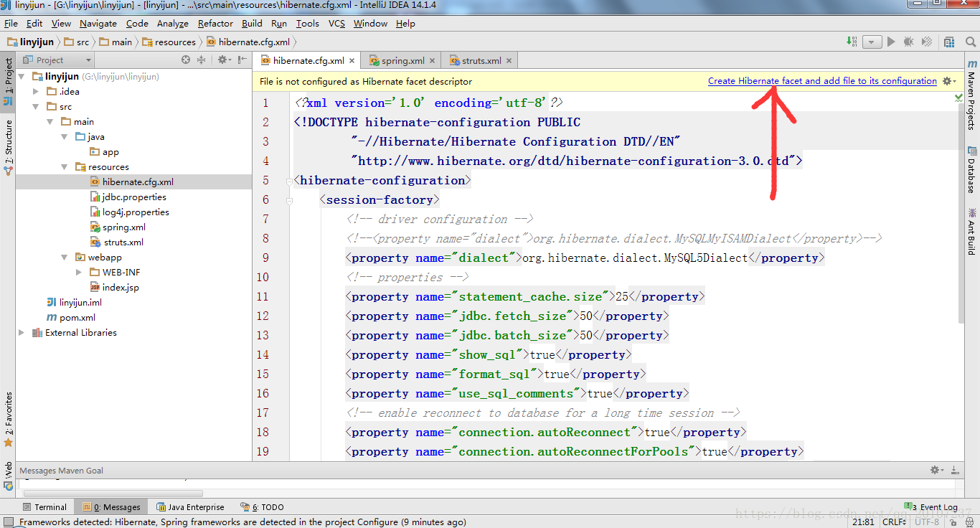Close the struts.xml editor tab
This screenshot has width=980, height=528.
[509, 61]
